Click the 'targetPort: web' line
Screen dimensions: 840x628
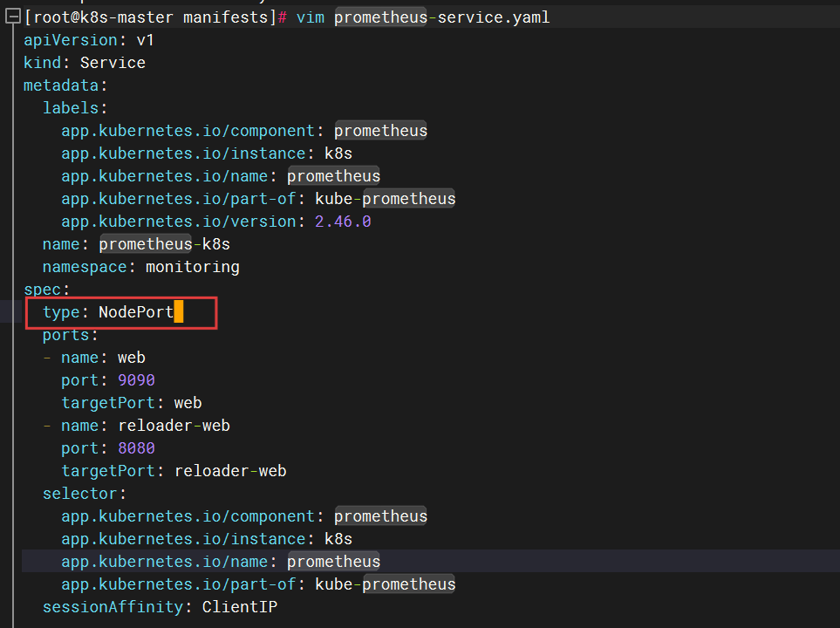tap(131, 402)
